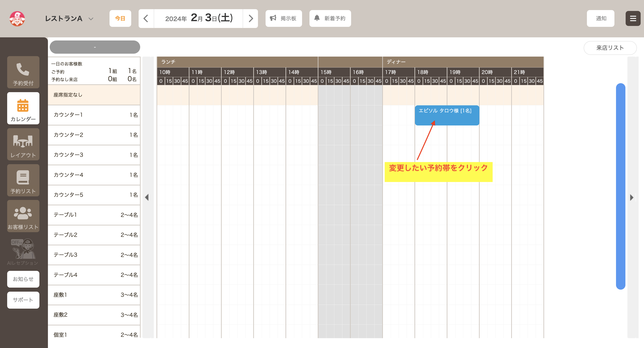Click the 18時 hour header
The image size is (644, 348).
click(x=431, y=72)
